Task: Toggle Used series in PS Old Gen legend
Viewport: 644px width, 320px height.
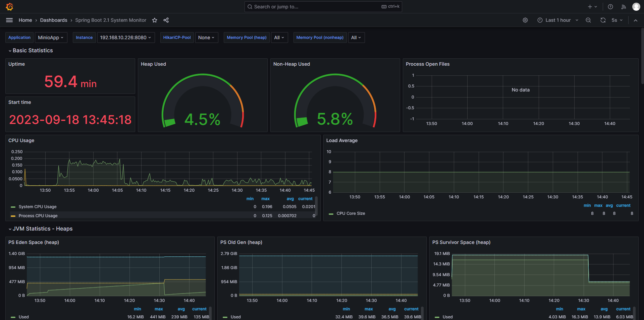Action: pyautogui.click(x=236, y=317)
